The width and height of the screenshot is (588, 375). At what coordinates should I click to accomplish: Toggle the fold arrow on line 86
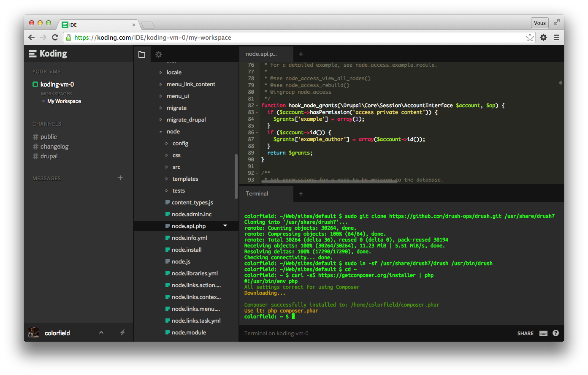point(256,132)
